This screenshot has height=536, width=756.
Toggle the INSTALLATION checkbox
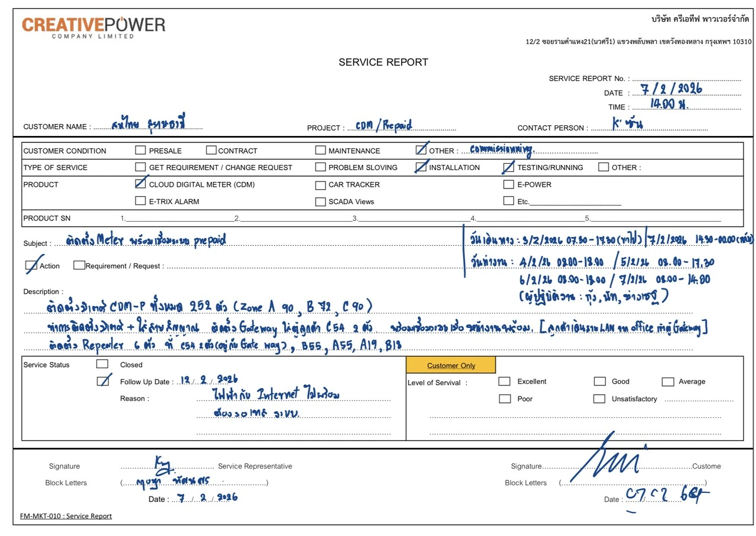421,167
